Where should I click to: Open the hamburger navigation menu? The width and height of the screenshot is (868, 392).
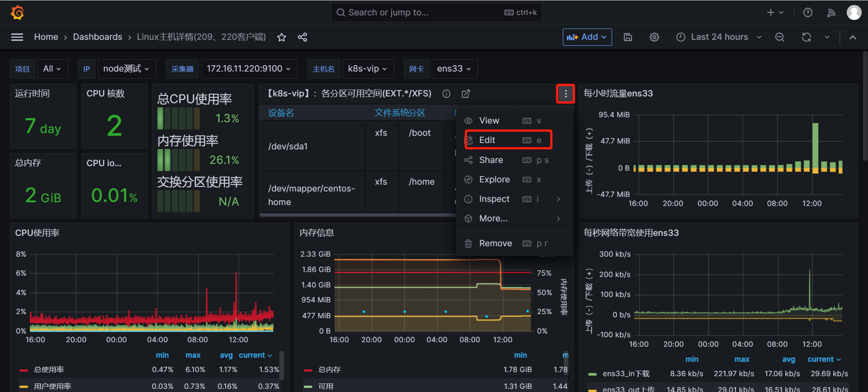tap(17, 37)
